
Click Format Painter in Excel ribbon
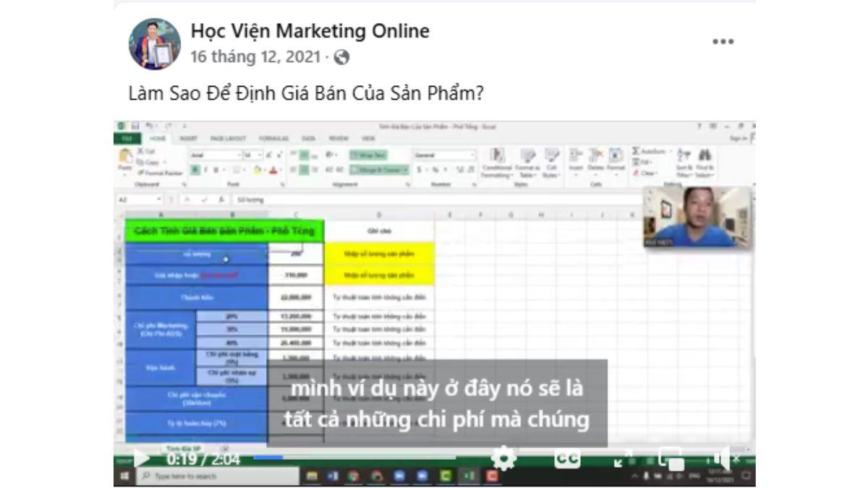click(159, 173)
